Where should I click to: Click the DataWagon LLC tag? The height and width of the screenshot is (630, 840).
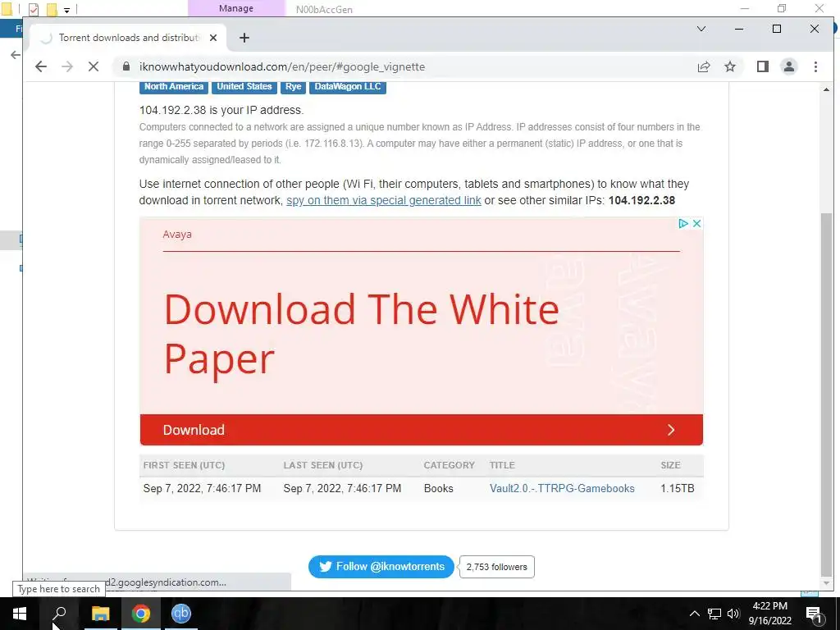(x=347, y=87)
